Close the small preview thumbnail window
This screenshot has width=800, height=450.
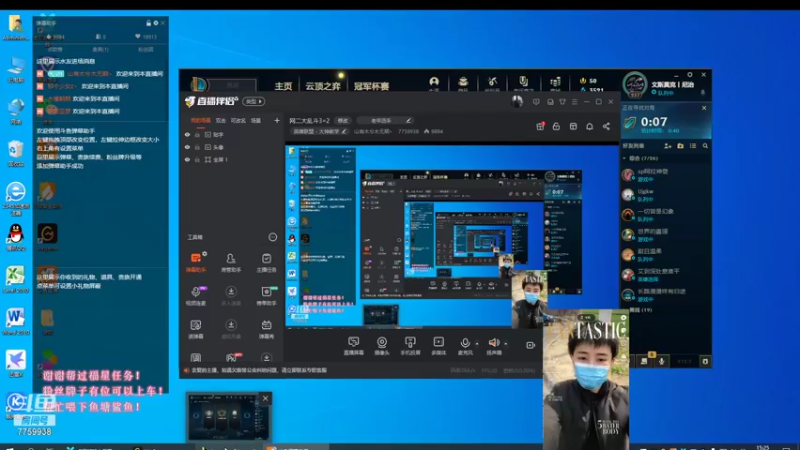(x=265, y=398)
